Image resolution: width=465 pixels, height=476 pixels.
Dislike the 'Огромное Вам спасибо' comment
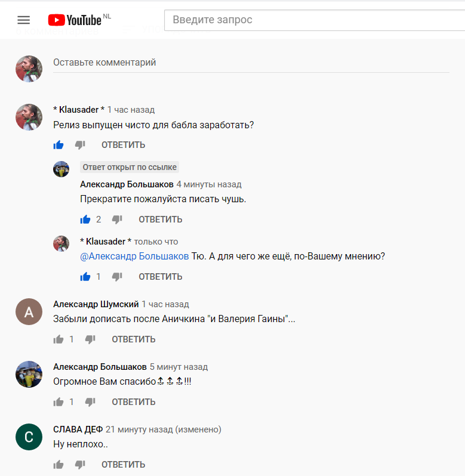point(90,402)
